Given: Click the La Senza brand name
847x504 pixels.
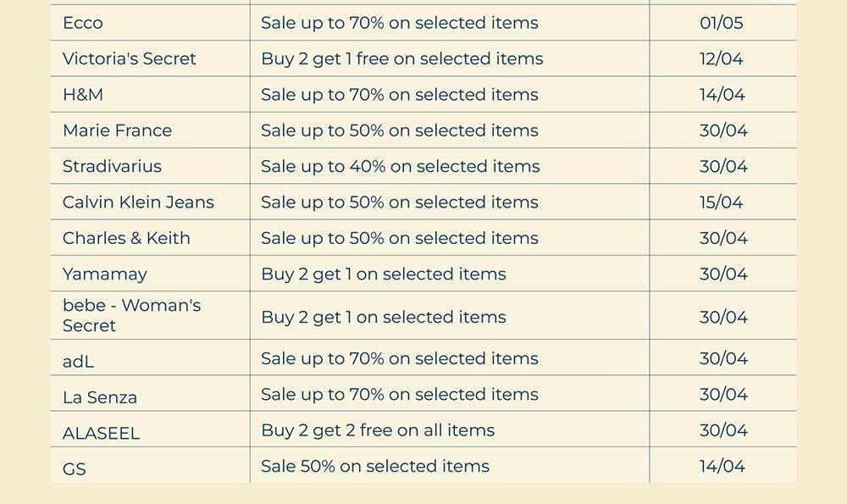Looking at the screenshot, I should (100, 397).
